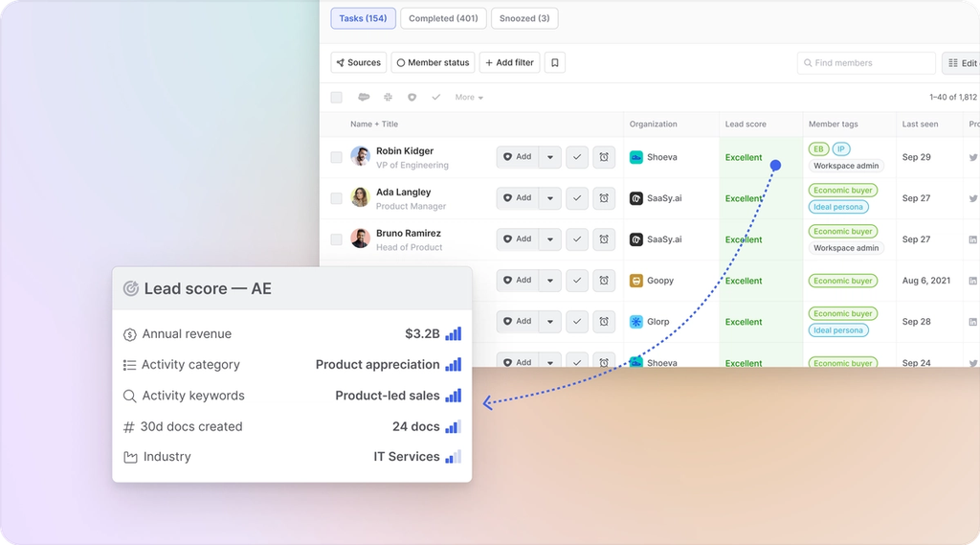This screenshot has width=980, height=545.
Task: Mark Ada Langley's task complete
Action: coord(577,198)
